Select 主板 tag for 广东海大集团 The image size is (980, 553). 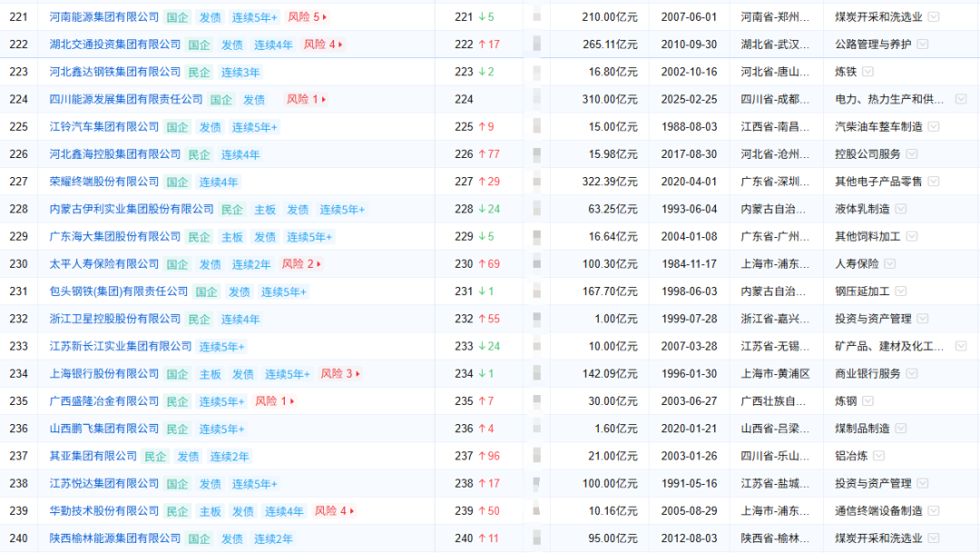[232, 237]
